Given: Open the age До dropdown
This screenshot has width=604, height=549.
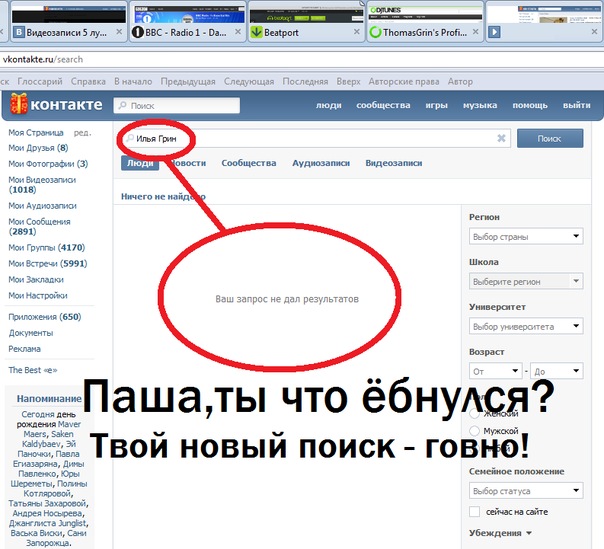Looking at the screenshot, I should 557,371.
